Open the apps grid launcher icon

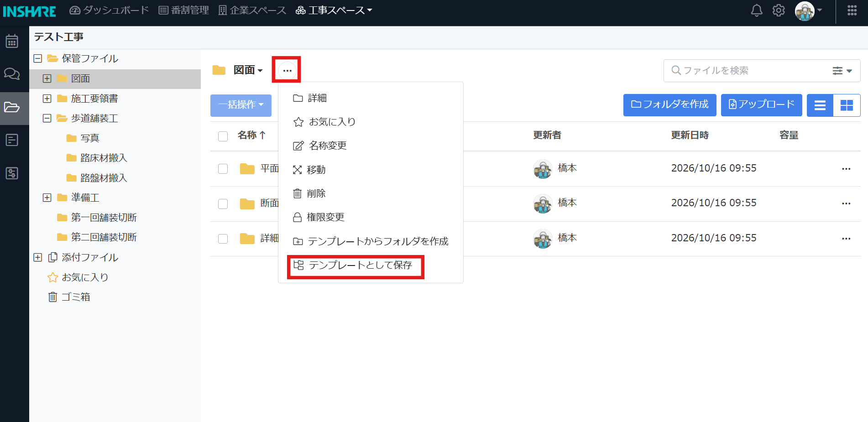(x=852, y=10)
